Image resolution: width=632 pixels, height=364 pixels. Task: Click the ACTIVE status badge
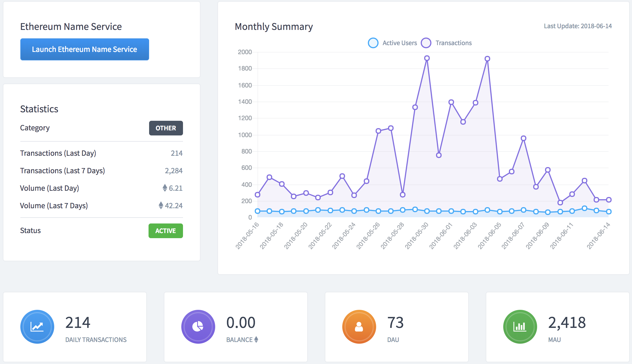[x=165, y=231]
